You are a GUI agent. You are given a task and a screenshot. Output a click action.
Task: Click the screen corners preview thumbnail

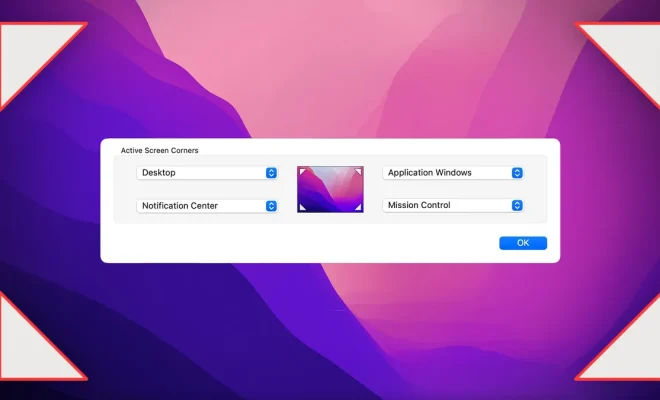click(x=330, y=189)
